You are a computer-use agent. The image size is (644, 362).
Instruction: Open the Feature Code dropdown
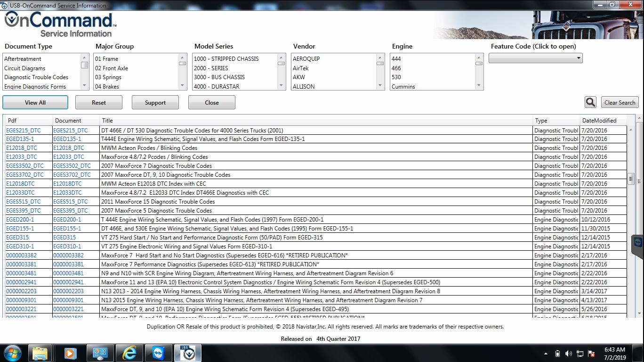(535, 58)
